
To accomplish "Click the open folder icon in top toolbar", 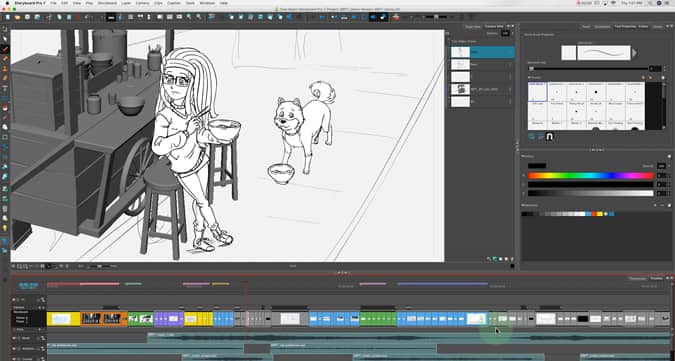I will pos(17,17).
